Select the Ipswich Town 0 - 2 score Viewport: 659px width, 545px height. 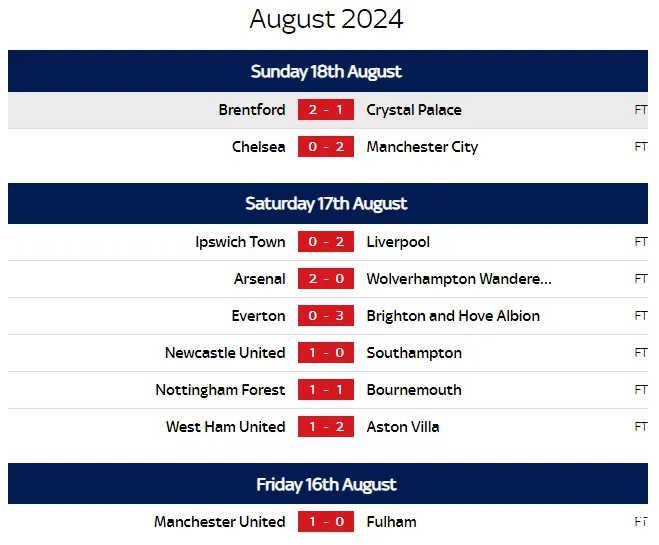coord(326,242)
